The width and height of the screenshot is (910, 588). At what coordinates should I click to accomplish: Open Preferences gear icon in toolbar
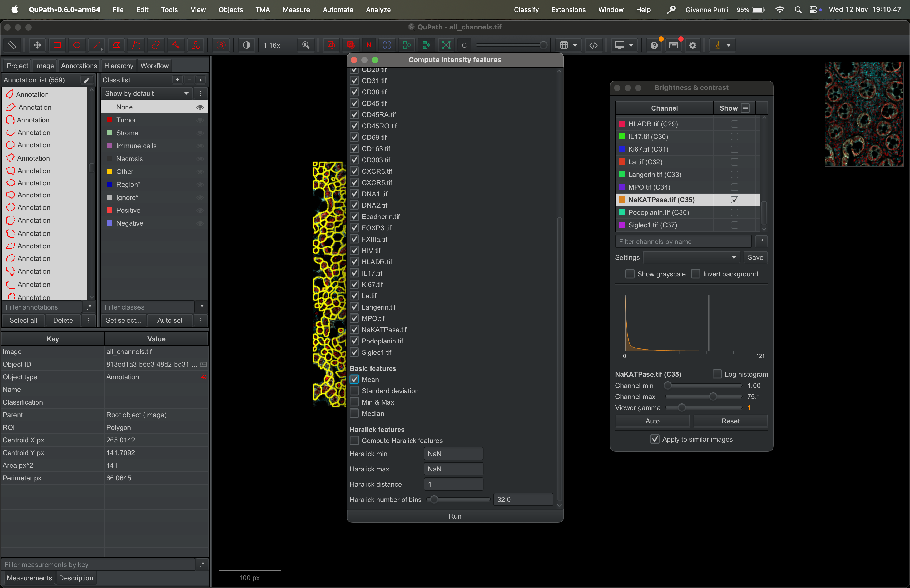(692, 45)
